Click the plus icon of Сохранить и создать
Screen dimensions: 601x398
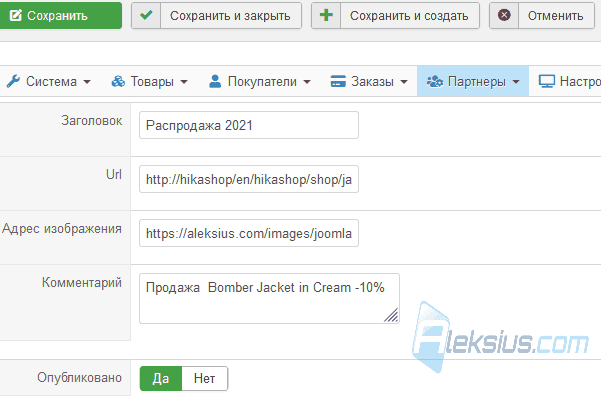tap(326, 16)
